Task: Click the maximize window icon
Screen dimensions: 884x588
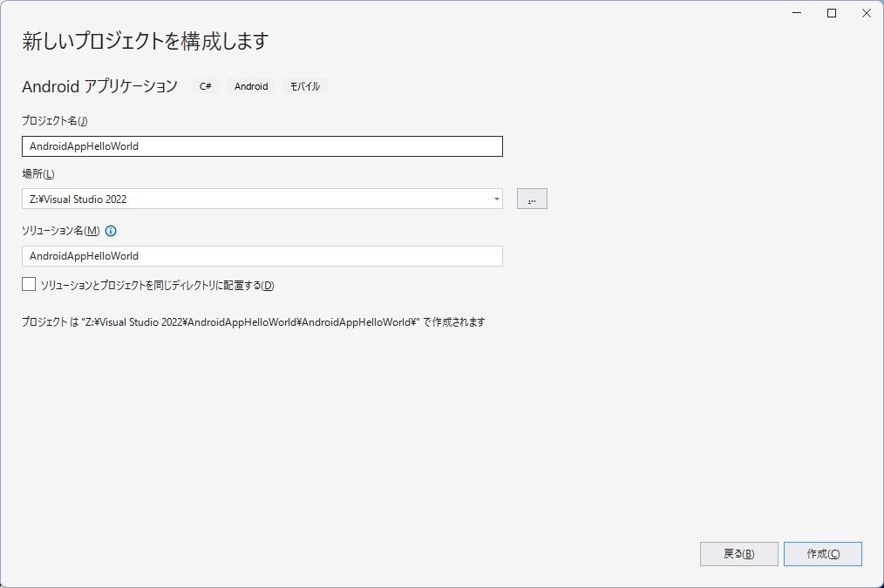Action: point(831,13)
